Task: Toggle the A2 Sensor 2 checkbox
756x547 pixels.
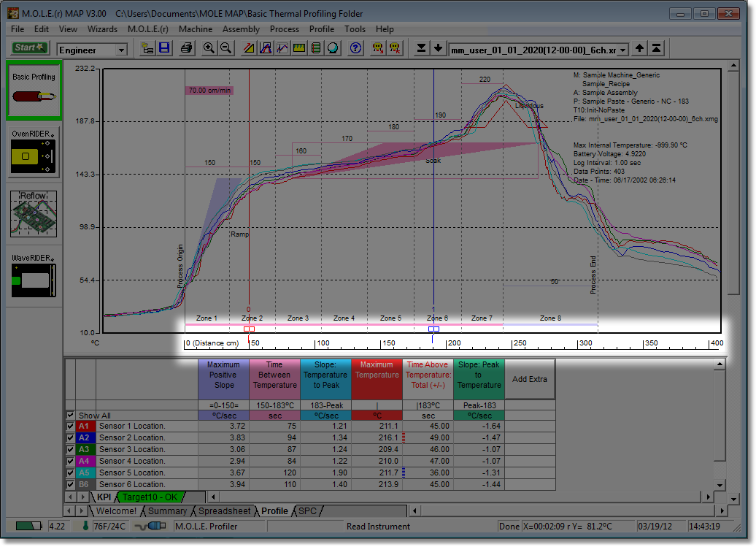Action: [70, 437]
